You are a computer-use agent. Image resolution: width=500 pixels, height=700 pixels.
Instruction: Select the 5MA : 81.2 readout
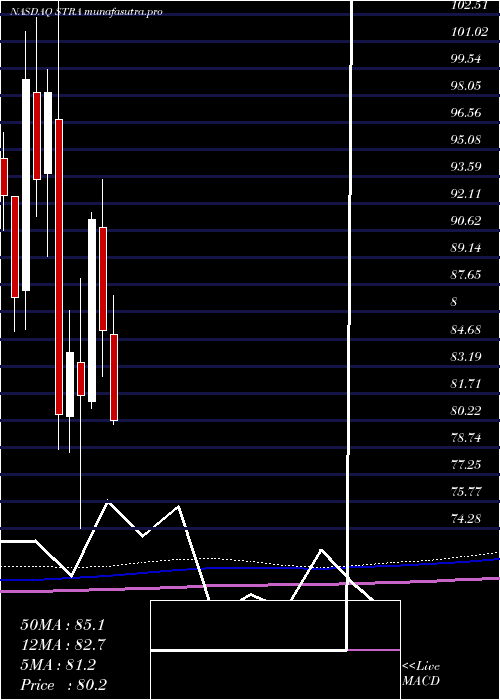[x=58, y=665]
